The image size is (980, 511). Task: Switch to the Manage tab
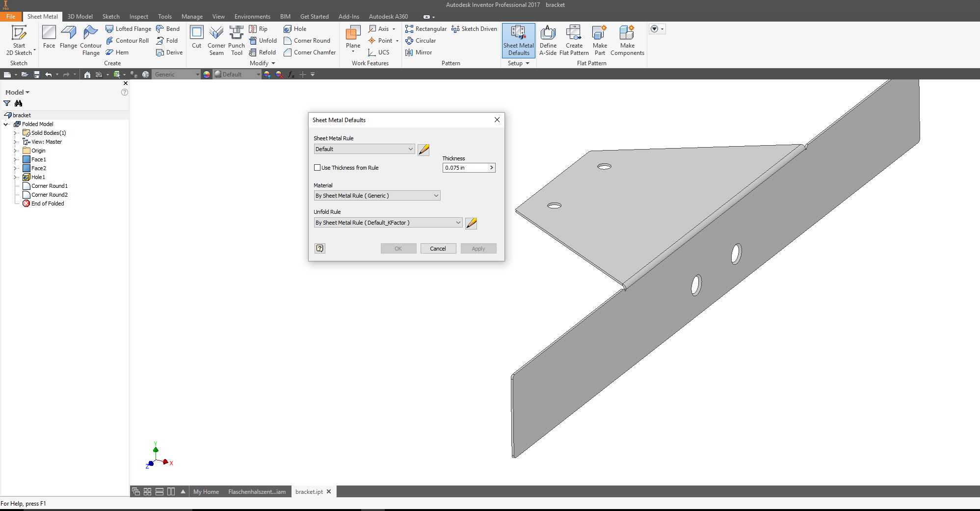(192, 17)
